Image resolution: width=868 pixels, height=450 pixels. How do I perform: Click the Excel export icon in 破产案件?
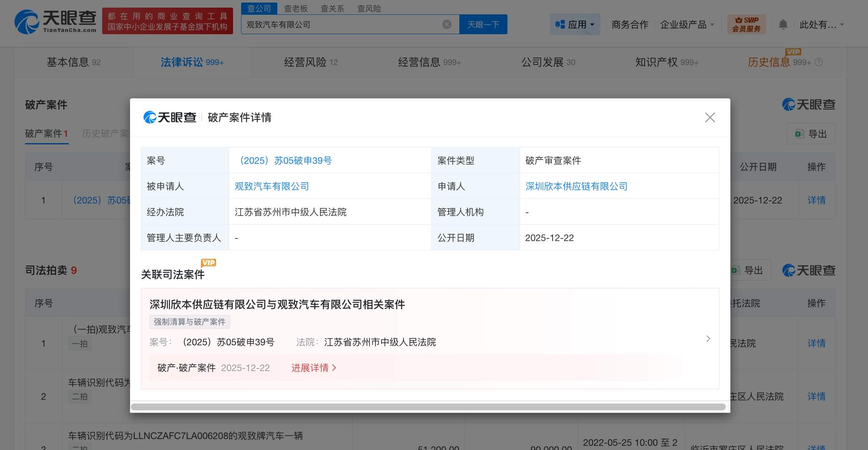point(799,134)
